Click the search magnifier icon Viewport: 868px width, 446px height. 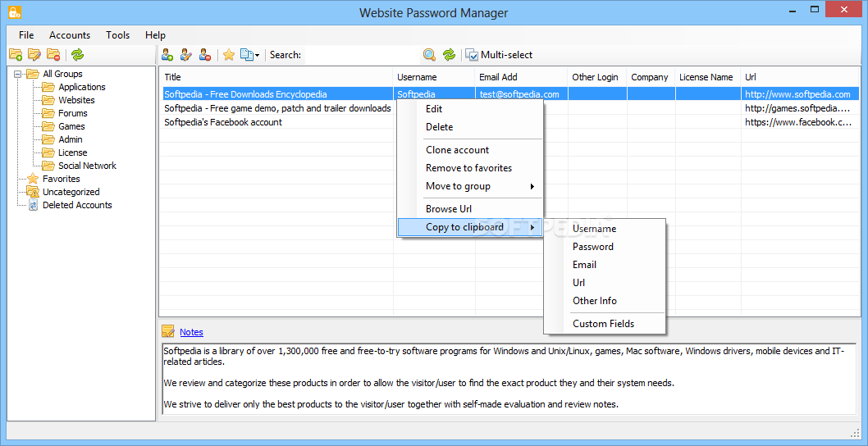[430, 55]
